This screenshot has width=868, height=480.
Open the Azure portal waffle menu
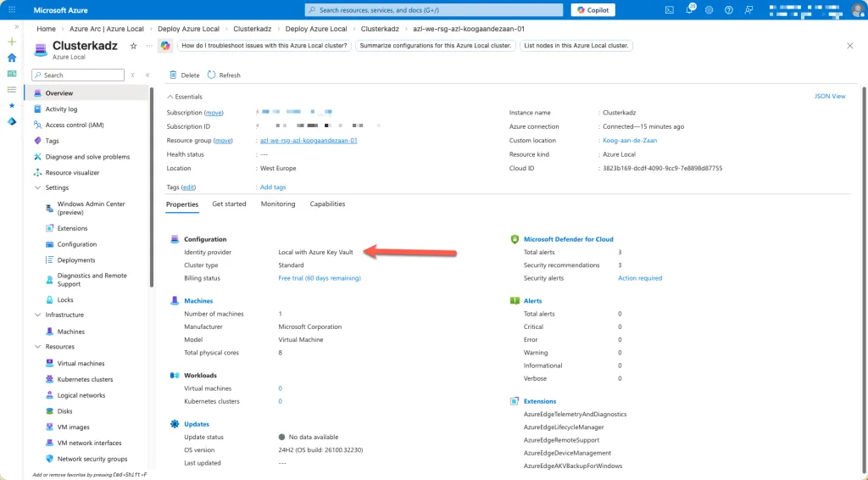12,10
